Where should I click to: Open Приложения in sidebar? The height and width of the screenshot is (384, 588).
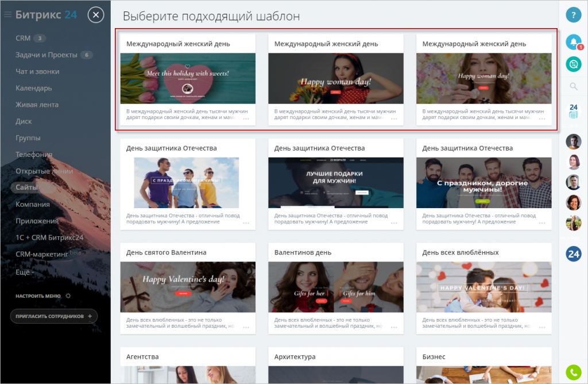(37, 221)
